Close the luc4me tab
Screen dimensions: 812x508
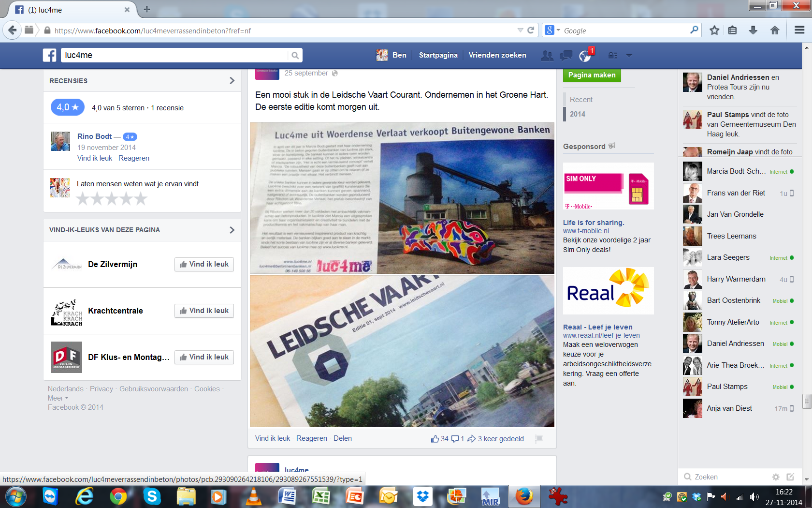(x=127, y=10)
